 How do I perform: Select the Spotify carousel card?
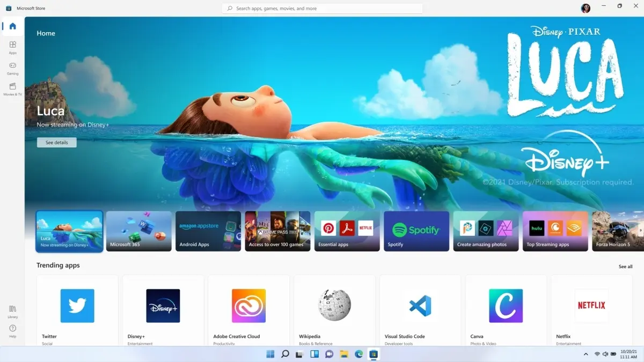(x=416, y=231)
